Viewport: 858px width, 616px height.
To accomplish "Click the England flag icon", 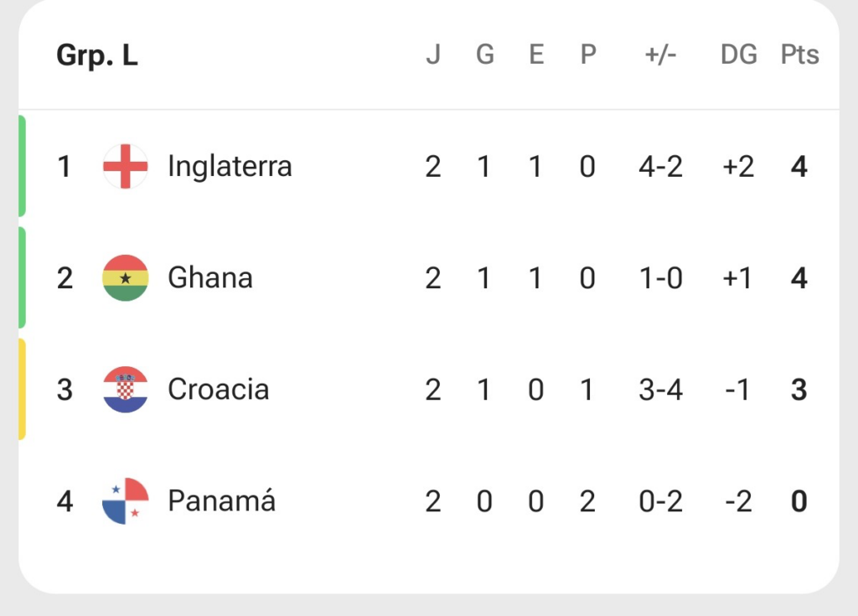I will [126, 167].
